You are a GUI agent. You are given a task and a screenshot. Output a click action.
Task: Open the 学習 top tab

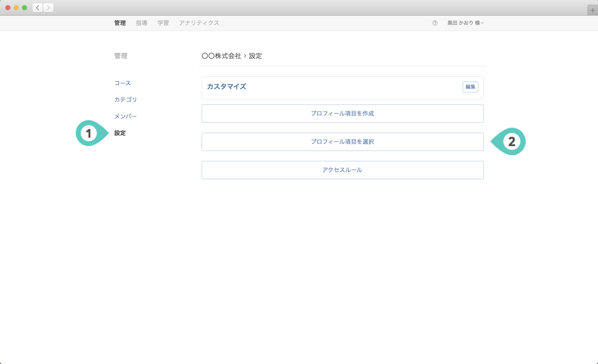(x=163, y=23)
